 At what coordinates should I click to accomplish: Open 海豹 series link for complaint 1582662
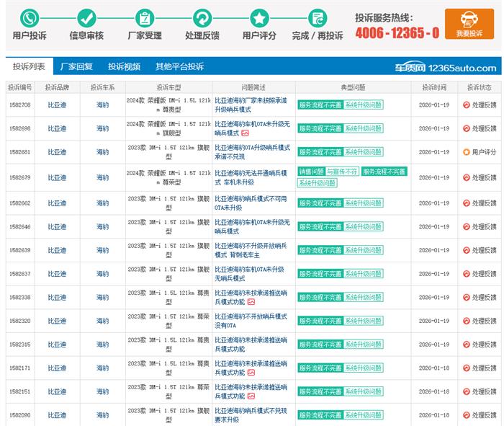click(103, 203)
